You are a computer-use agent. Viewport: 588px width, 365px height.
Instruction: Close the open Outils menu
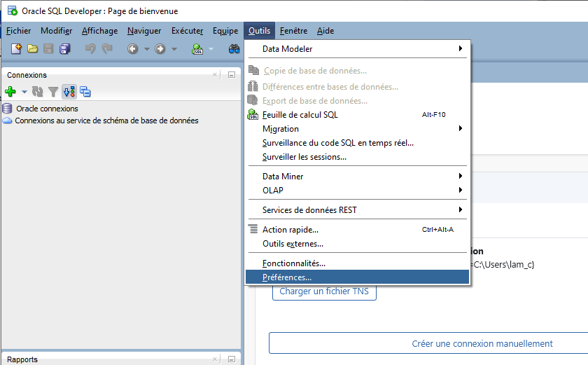point(259,31)
